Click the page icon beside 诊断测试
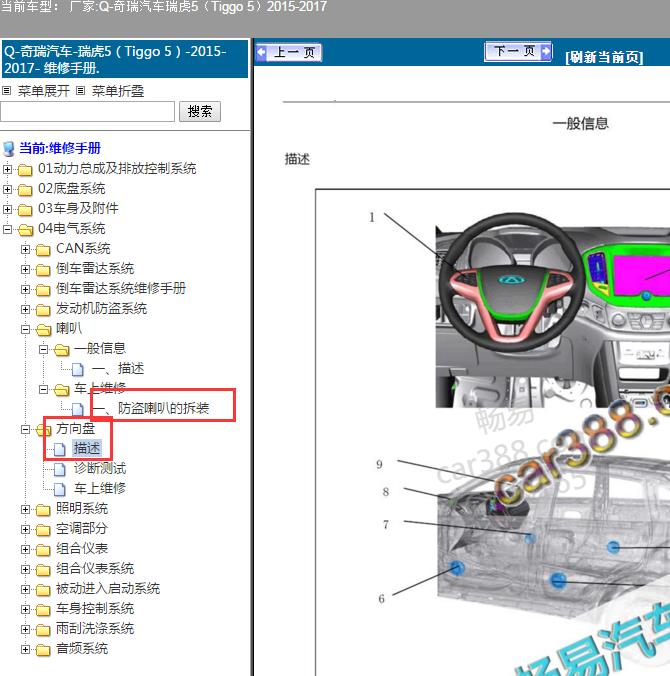The height and width of the screenshot is (676, 670). (x=59, y=469)
